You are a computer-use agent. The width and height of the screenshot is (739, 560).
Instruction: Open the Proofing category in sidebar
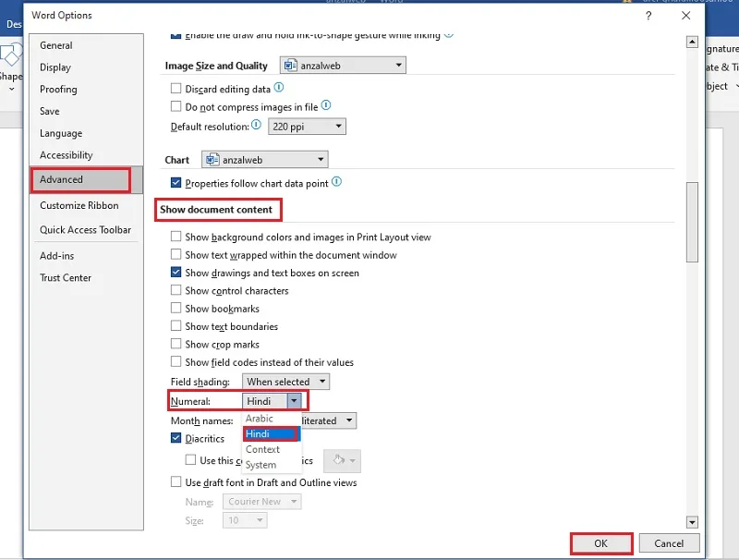(58, 89)
